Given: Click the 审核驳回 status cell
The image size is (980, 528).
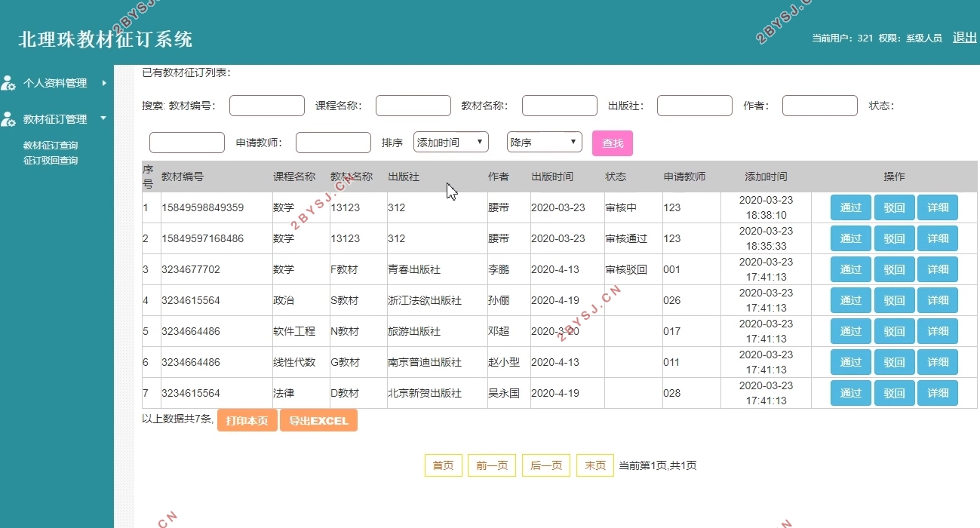Looking at the screenshot, I should point(633,269).
